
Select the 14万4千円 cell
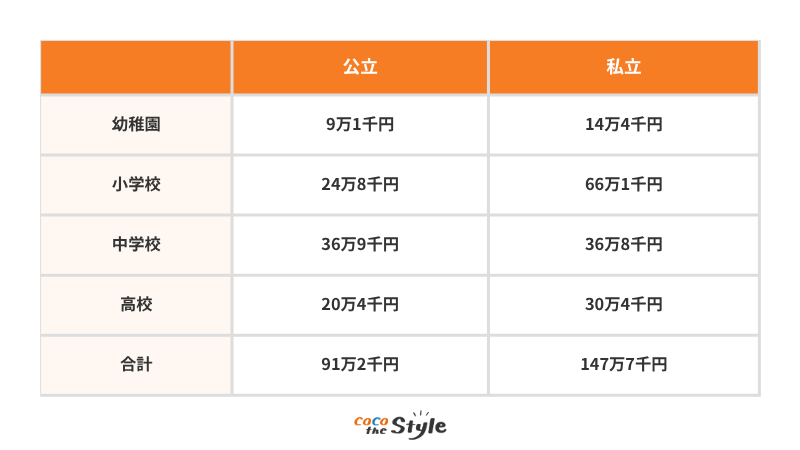pos(623,124)
